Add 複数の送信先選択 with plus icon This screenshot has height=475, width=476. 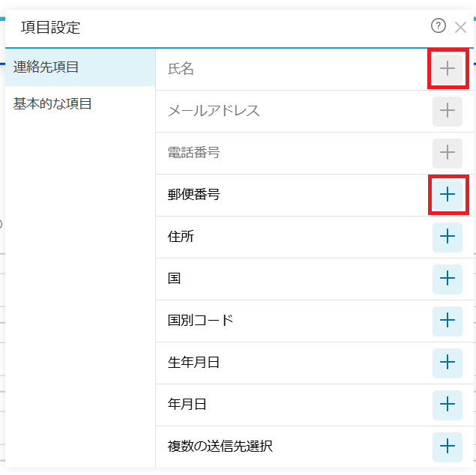coord(448,447)
